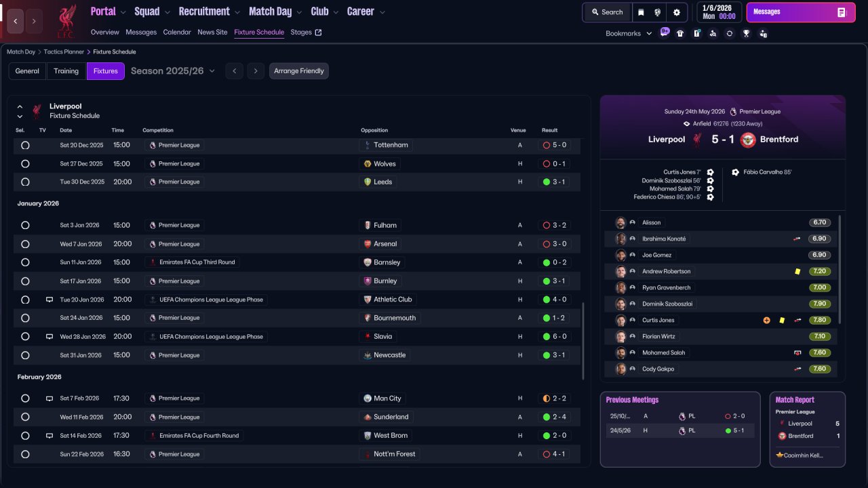Open the Stages sub-tab
The height and width of the screenshot is (488, 868).
pos(306,32)
